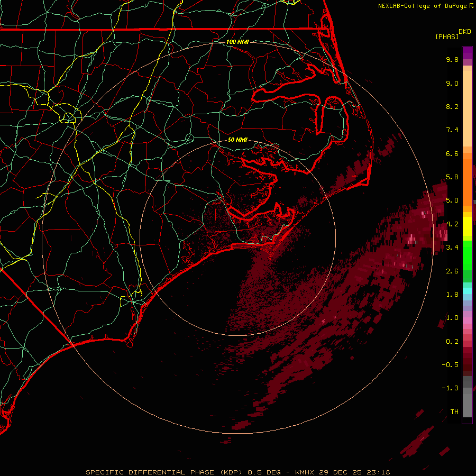This screenshot has width=476, height=476.
Task: Select the 6.6 value on the scale
Action: (452, 153)
